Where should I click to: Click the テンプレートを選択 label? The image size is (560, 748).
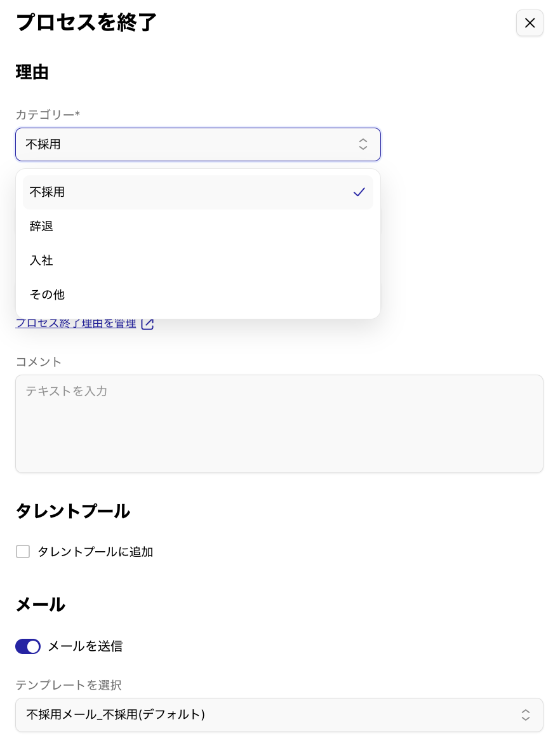[x=69, y=685]
